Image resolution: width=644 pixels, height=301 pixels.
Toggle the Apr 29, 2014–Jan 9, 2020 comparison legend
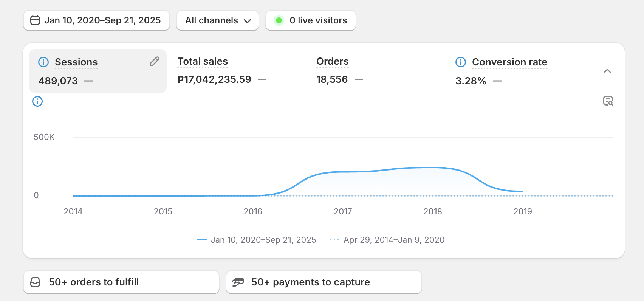393,240
